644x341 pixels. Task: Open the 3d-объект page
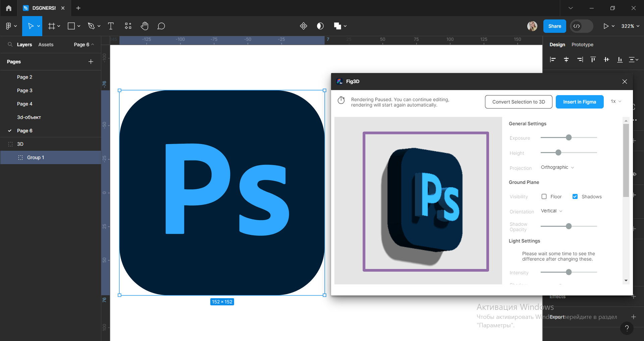(x=50, y=117)
